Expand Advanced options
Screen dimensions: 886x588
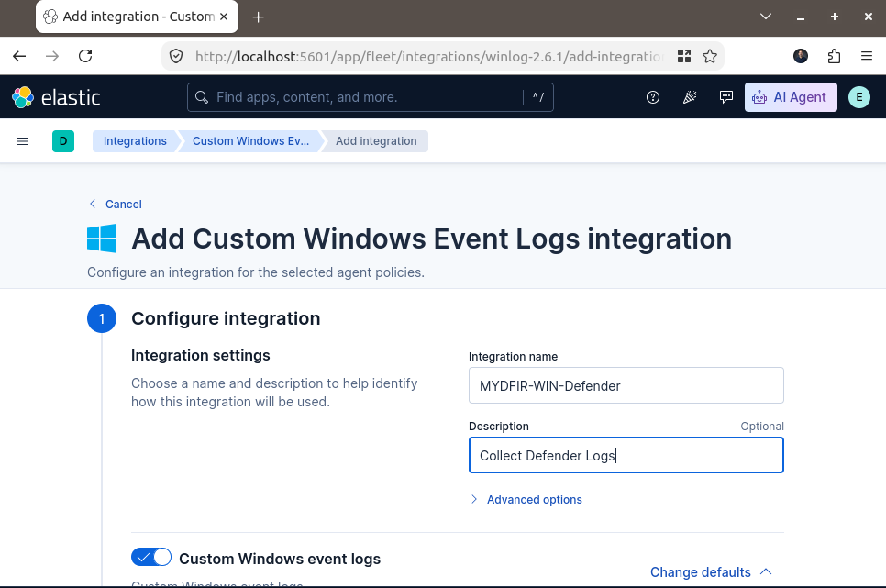tap(526, 499)
